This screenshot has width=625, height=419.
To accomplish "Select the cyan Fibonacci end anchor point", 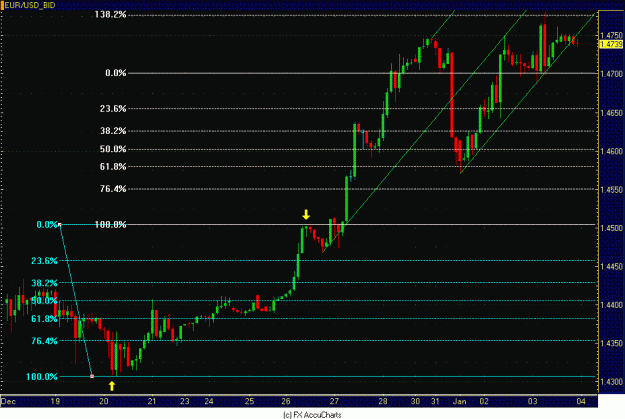I will pos(92,376).
